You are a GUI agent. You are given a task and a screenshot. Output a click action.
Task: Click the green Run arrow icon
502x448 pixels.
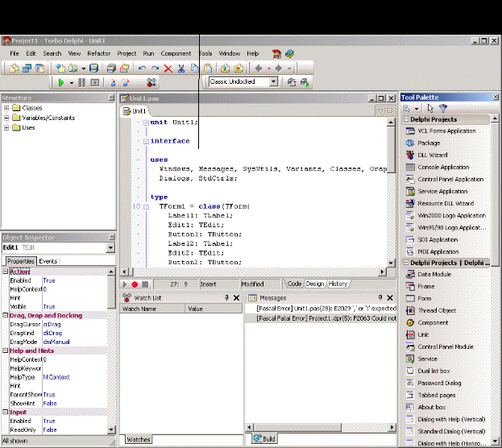[61, 83]
